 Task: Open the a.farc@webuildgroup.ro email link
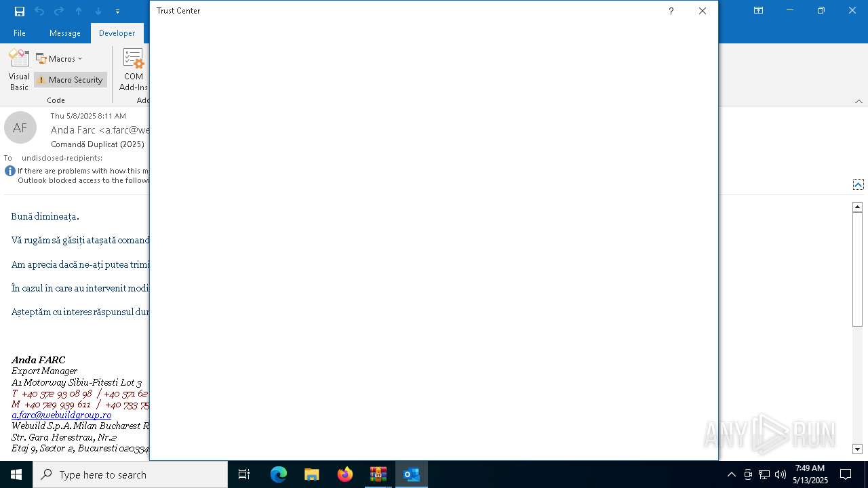[61, 415]
